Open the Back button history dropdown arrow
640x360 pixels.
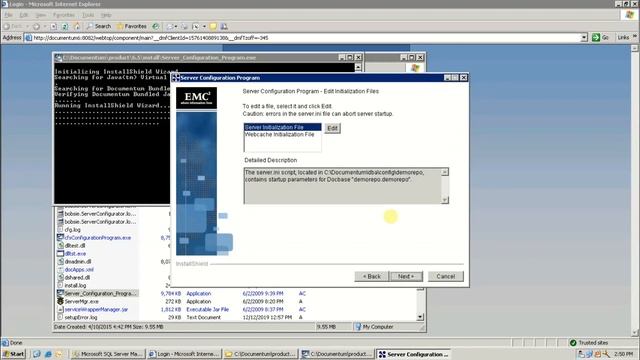tap(27, 26)
